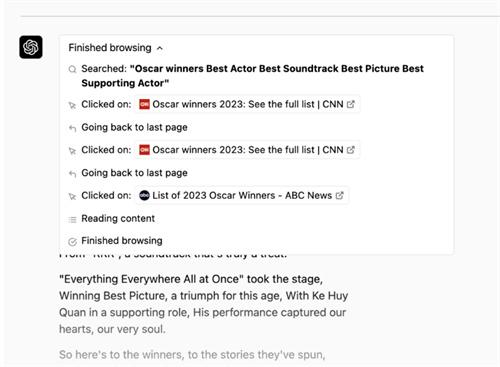Open List of 2023 Oscar Winners ABC News

[242, 195]
